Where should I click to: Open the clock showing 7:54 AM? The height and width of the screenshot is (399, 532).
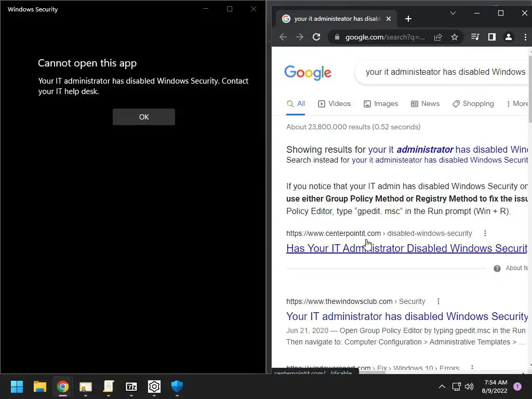(495, 387)
